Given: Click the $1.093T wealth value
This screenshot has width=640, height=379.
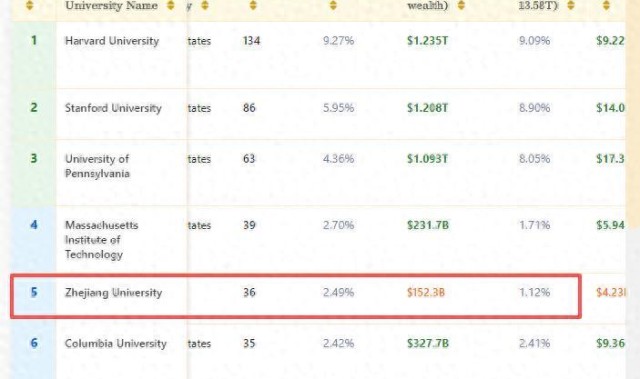Looking at the screenshot, I should [427, 159].
